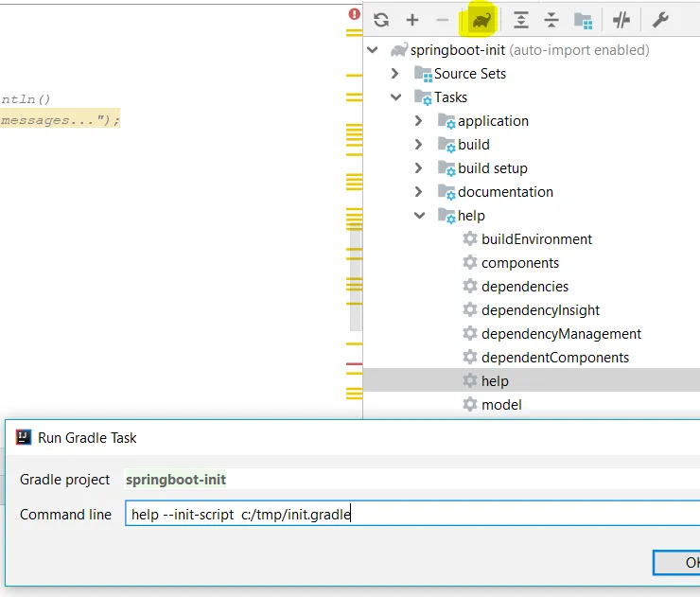The height and width of the screenshot is (597, 700).
Task: Click the minus icon to detach project
Action: tap(442, 20)
